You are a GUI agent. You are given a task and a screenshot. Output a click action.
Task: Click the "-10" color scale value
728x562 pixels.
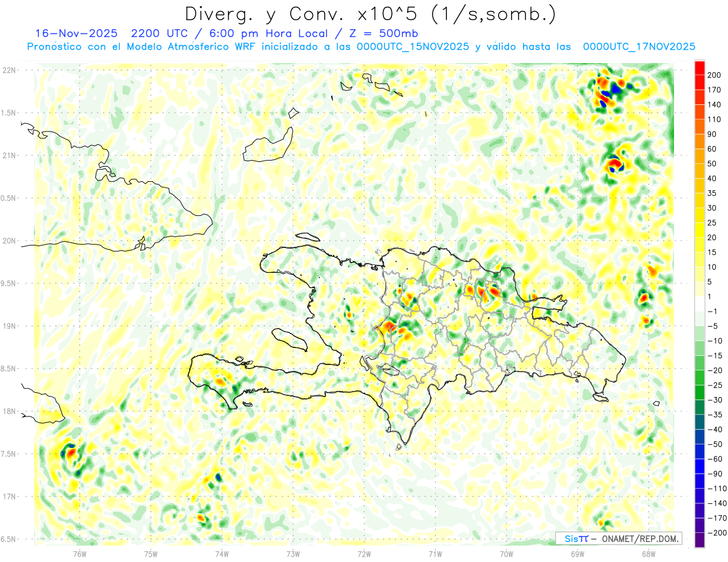(716, 341)
